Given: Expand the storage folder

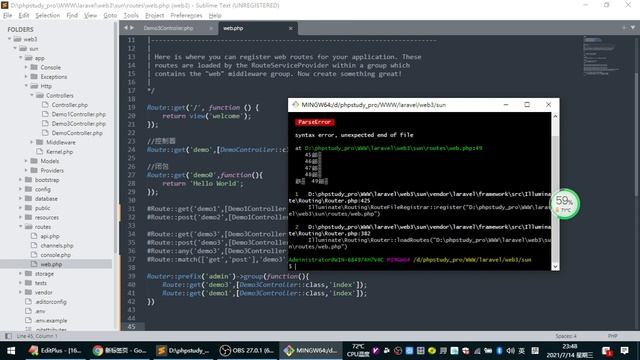Looking at the screenshot, I should (x=20, y=274).
